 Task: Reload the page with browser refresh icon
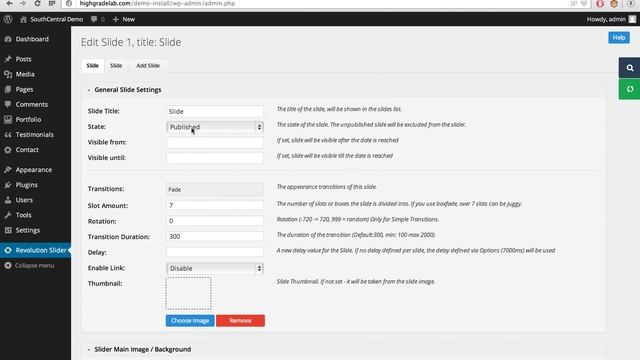click(x=38, y=3)
